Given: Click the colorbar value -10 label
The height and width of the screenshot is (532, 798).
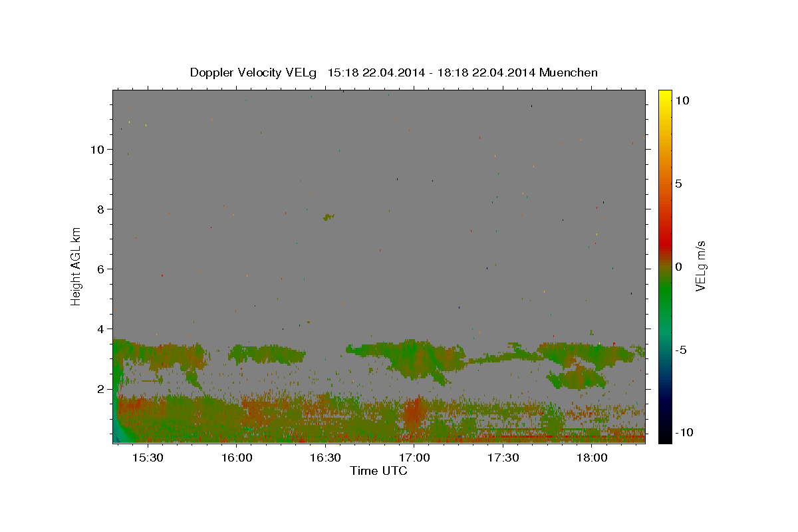Looking at the screenshot, I should click(683, 433).
